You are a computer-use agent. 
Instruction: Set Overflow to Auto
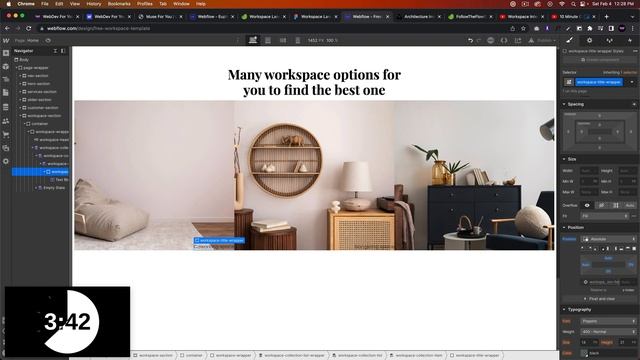click(630, 205)
